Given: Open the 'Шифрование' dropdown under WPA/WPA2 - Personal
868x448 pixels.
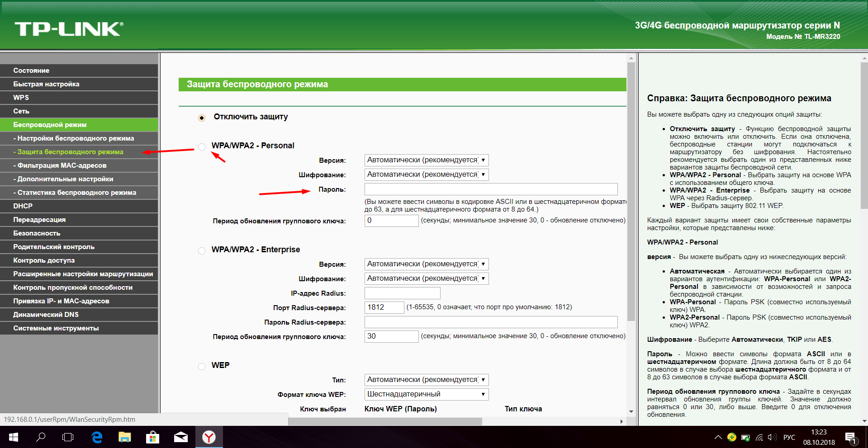Looking at the screenshot, I should (427, 174).
